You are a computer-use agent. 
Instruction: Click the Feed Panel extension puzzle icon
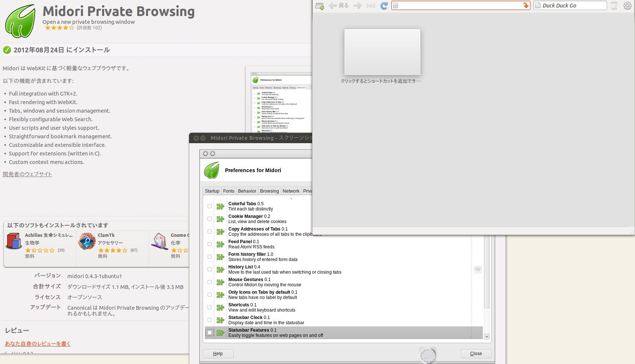(x=220, y=244)
